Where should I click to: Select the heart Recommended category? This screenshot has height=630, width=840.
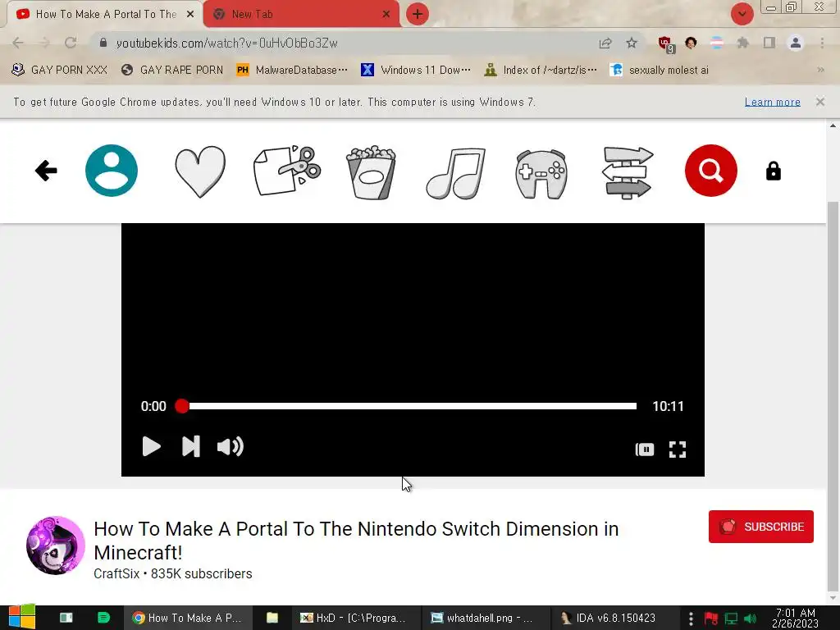click(200, 171)
